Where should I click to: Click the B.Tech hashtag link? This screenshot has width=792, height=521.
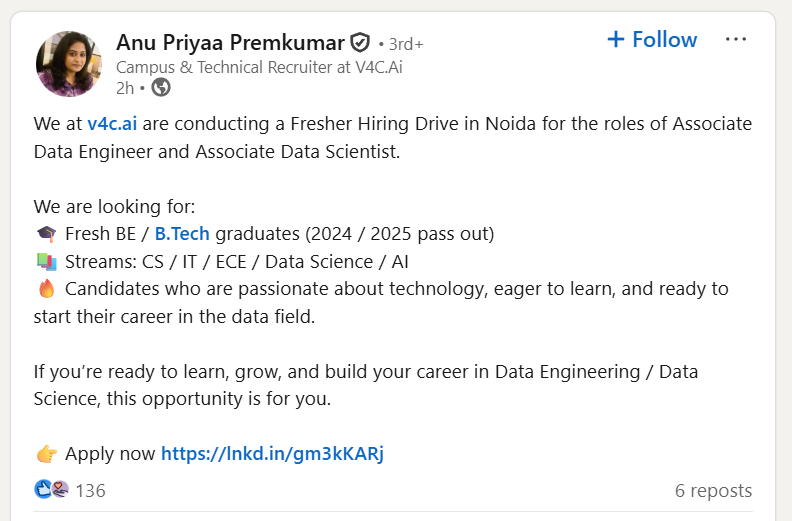(x=182, y=234)
